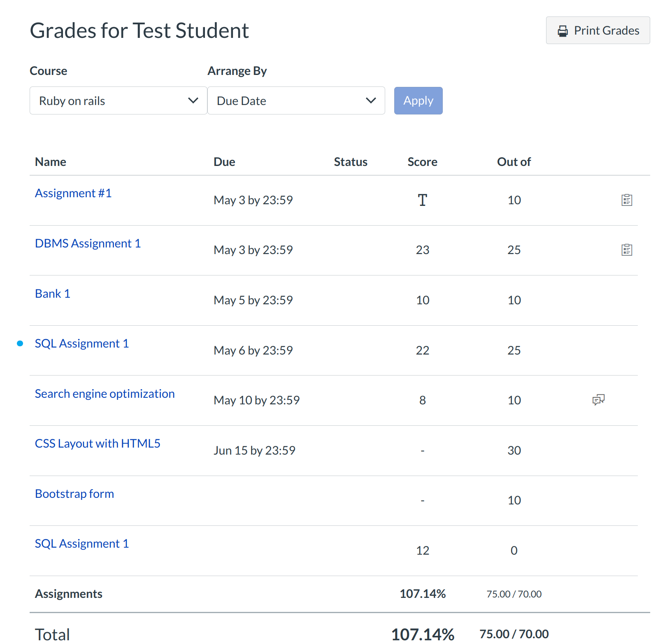The image size is (651, 644).
Task: Open rubric icon for DBMS Assignment 1
Action: [x=626, y=250]
